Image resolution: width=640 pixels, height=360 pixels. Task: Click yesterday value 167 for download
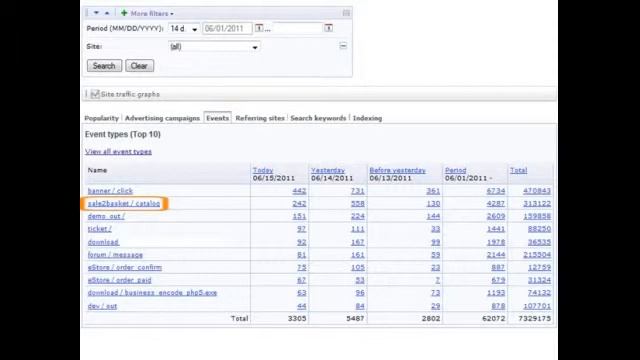(358, 242)
